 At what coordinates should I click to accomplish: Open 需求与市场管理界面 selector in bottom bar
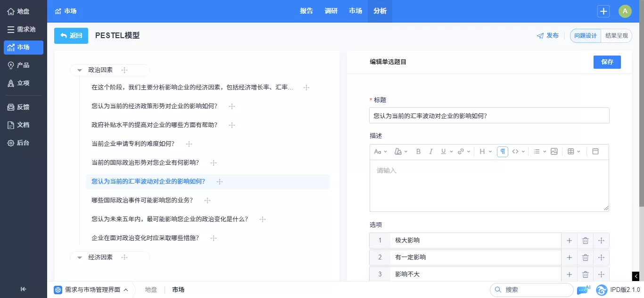(x=91, y=290)
